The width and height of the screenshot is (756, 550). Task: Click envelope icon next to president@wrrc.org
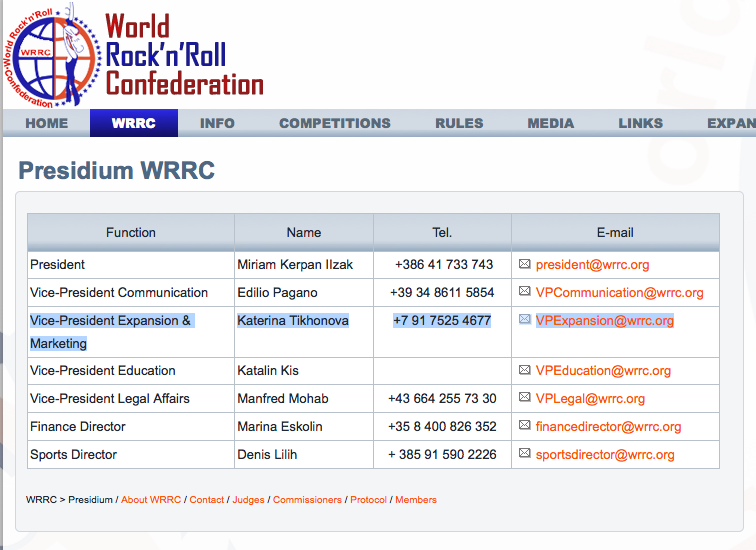[525, 264]
